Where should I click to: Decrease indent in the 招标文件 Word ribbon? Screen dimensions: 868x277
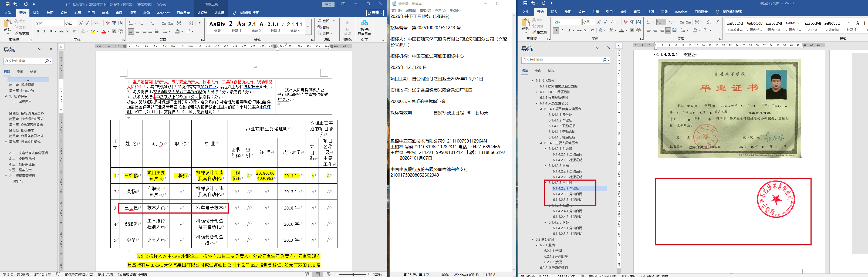(x=164, y=23)
